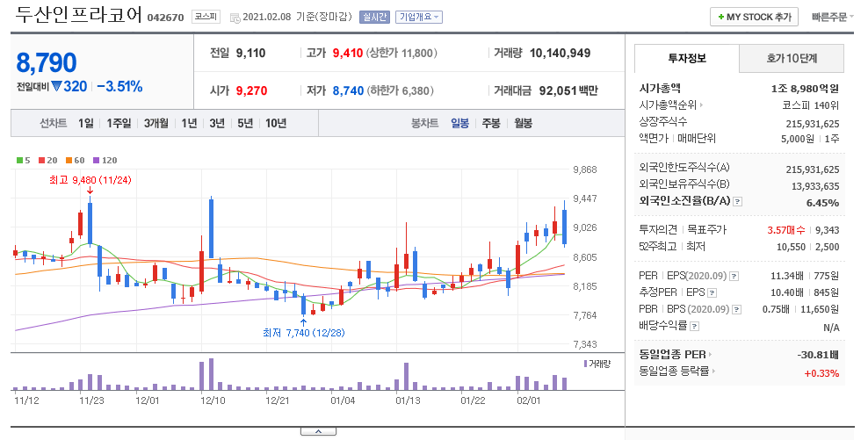868x440 pixels.
Task: Choose 일봉 daily candle chart
Action: click(x=460, y=124)
